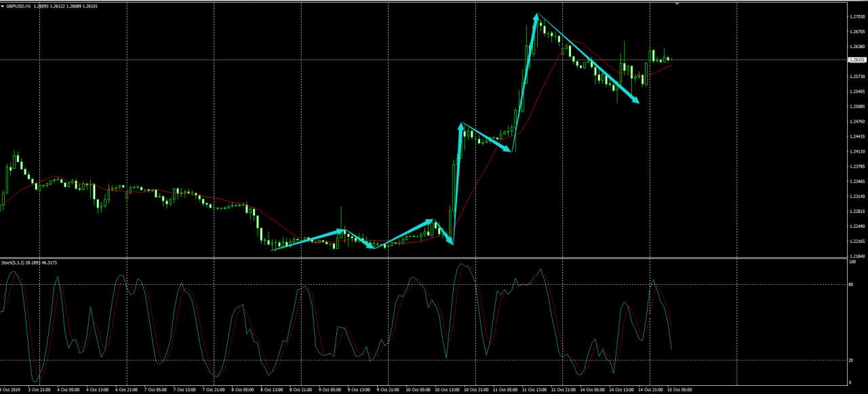Click the Stoch(5,3,3) indicator label

point(14,262)
